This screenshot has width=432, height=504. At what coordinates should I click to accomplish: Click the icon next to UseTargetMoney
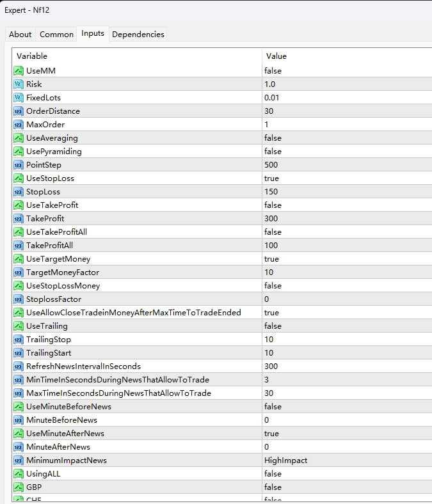18,258
